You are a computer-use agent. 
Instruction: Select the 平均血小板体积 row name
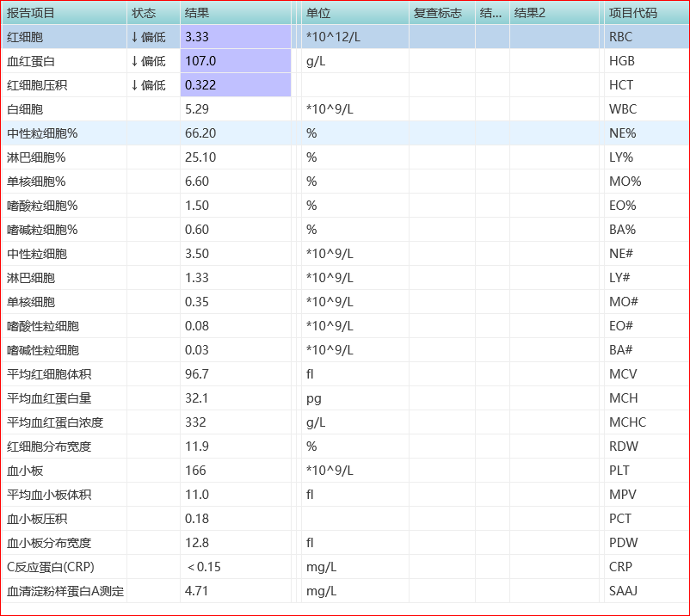click(x=49, y=495)
